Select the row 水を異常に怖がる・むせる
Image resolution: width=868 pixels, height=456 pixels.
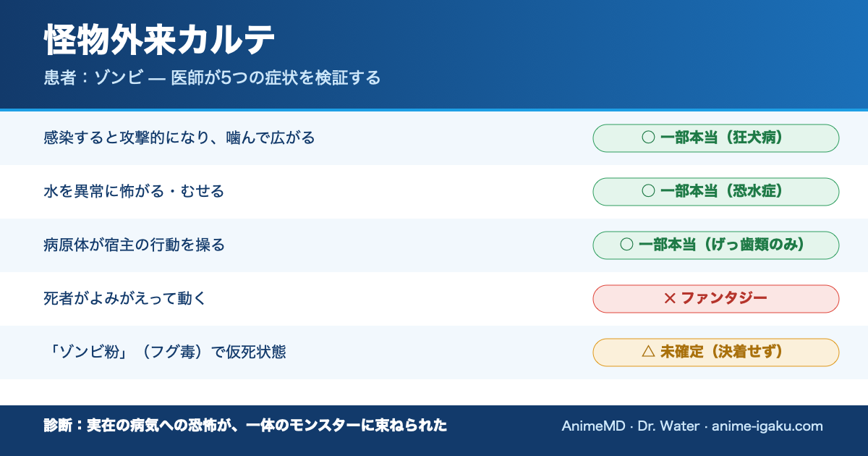434,192
